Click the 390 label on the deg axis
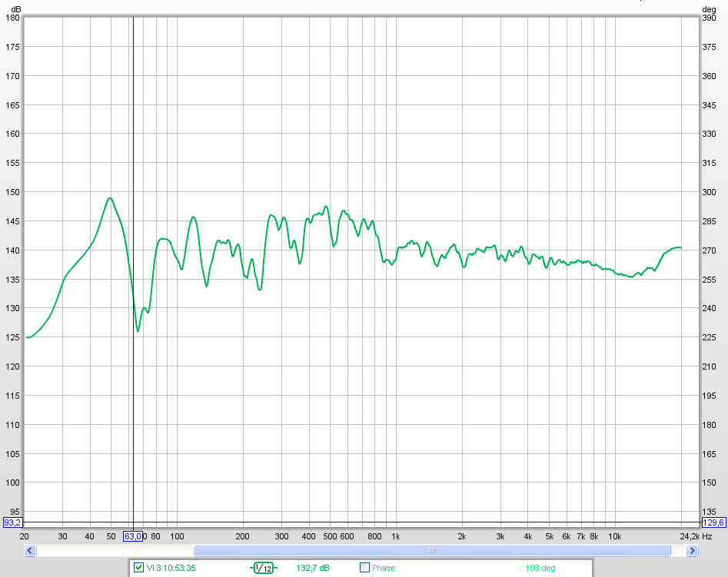Screen dimensions: 728x577 pos(709,18)
